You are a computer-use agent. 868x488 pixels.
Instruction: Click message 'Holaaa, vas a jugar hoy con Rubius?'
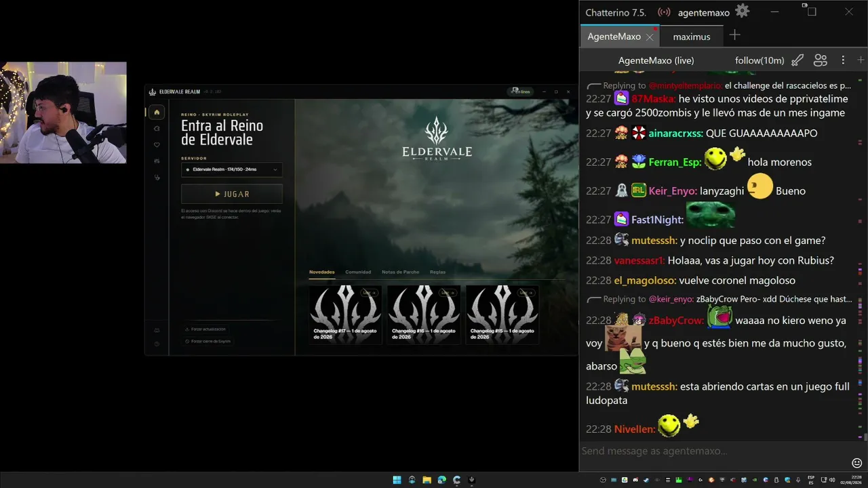751,260
